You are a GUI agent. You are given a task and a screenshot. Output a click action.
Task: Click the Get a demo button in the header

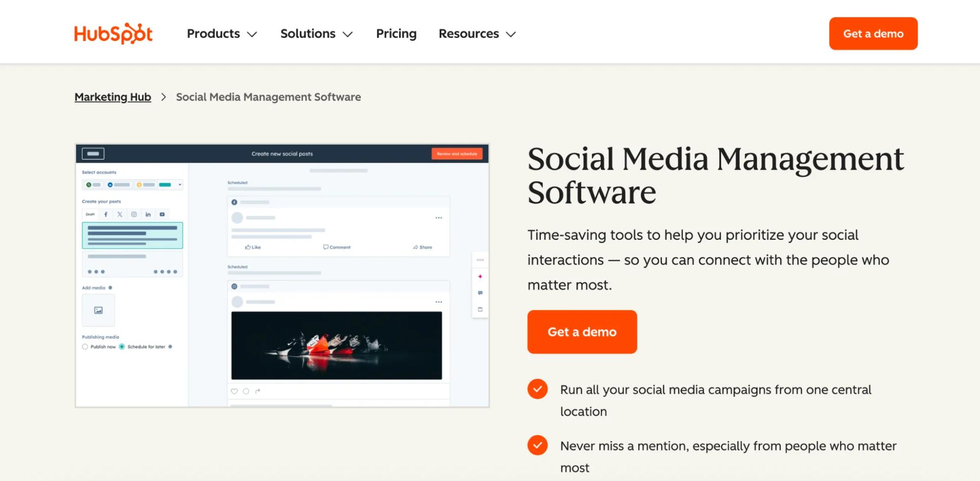(x=873, y=33)
